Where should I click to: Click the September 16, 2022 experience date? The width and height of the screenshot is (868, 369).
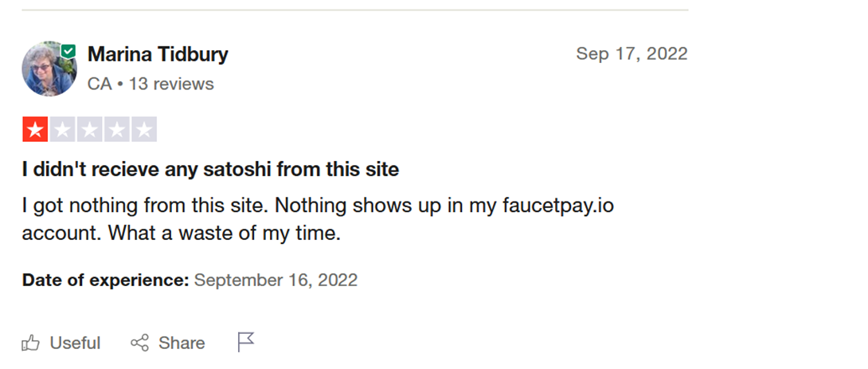point(276,280)
